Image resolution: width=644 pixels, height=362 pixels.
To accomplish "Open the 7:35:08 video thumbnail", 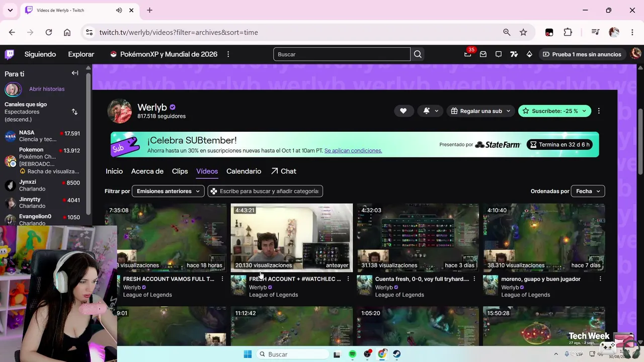I will coord(166,237).
